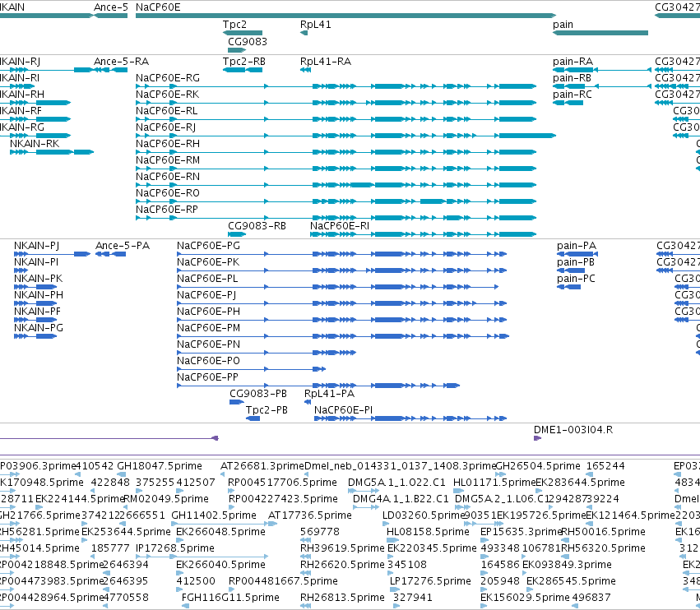The image size is (700, 610).
Task: Select EST label EK156029.5prime
Action: coord(525,598)
